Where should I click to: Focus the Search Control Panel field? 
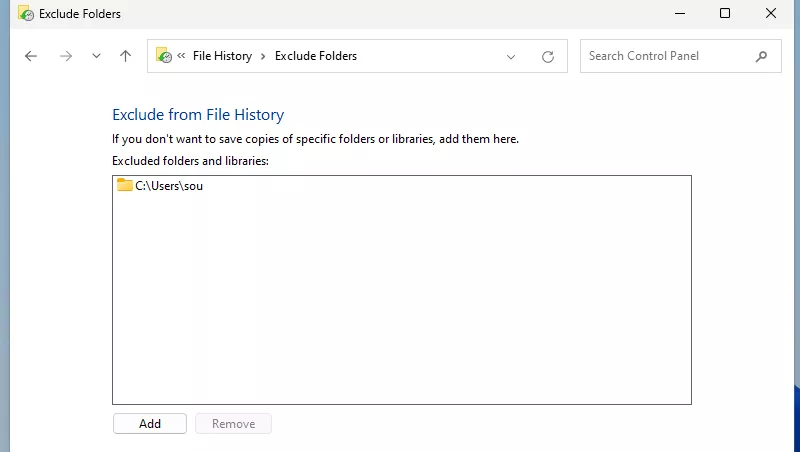tap(681, 56)
